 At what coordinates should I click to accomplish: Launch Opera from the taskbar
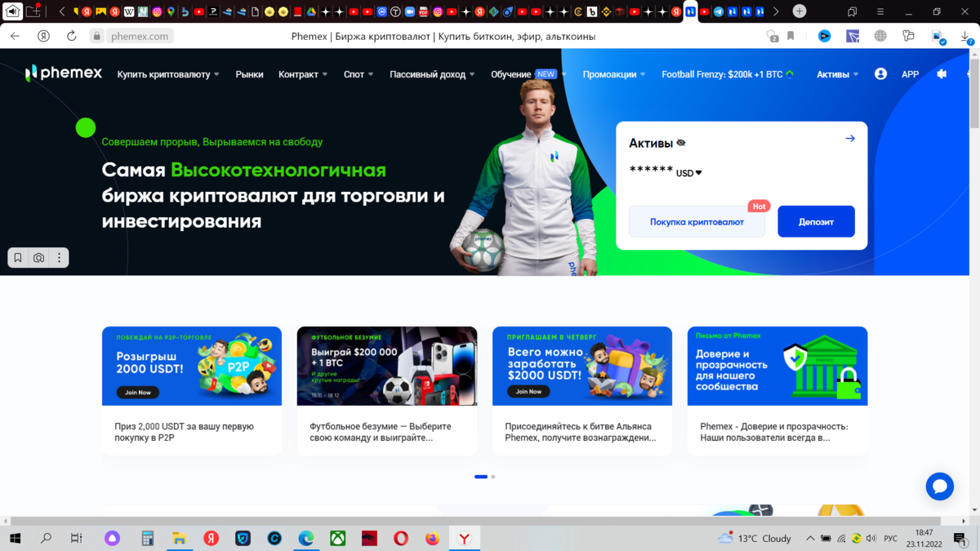401,539
